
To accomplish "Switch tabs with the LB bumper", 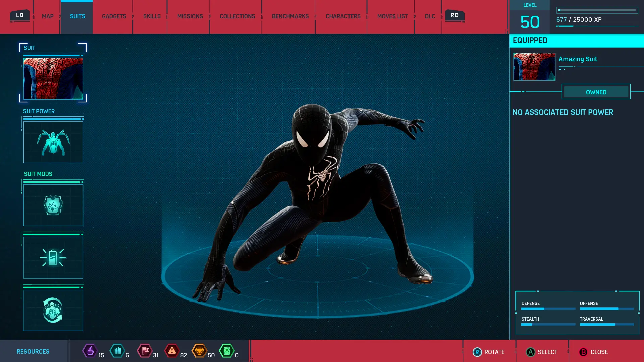I will [20, 15].
